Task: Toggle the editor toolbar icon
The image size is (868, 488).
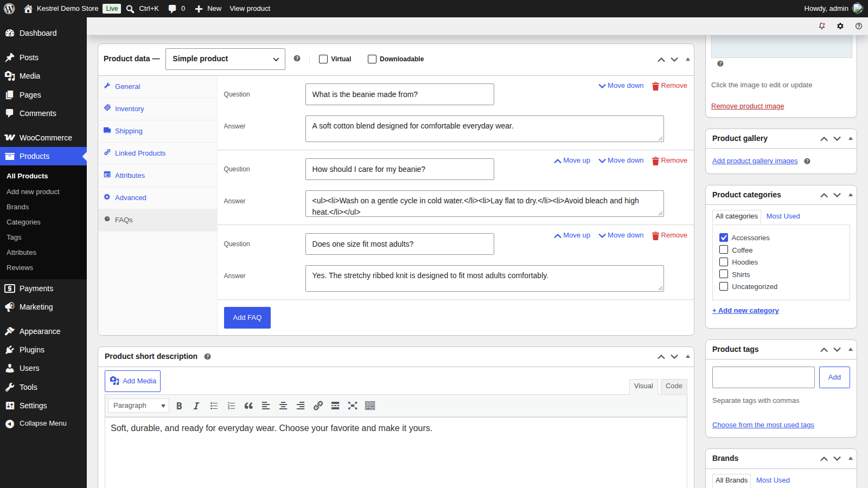Action: click(x=370, y=406)
